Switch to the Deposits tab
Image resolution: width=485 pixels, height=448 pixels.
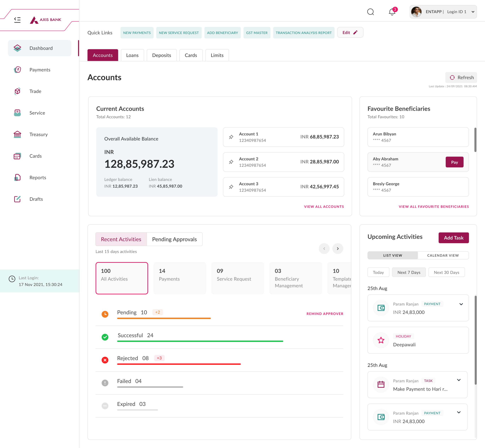point(161,55)
